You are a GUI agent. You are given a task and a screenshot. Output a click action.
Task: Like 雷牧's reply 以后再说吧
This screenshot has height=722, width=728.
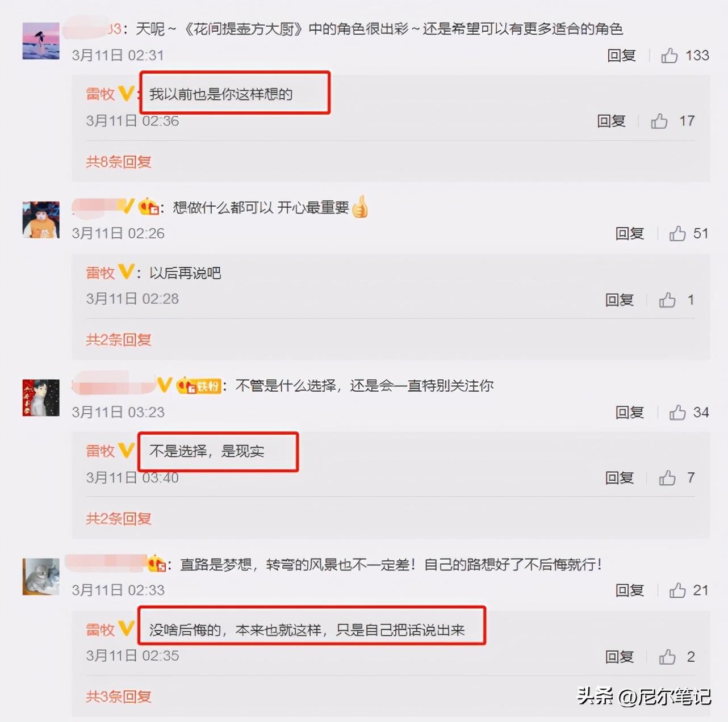click(x=667, y=300)
